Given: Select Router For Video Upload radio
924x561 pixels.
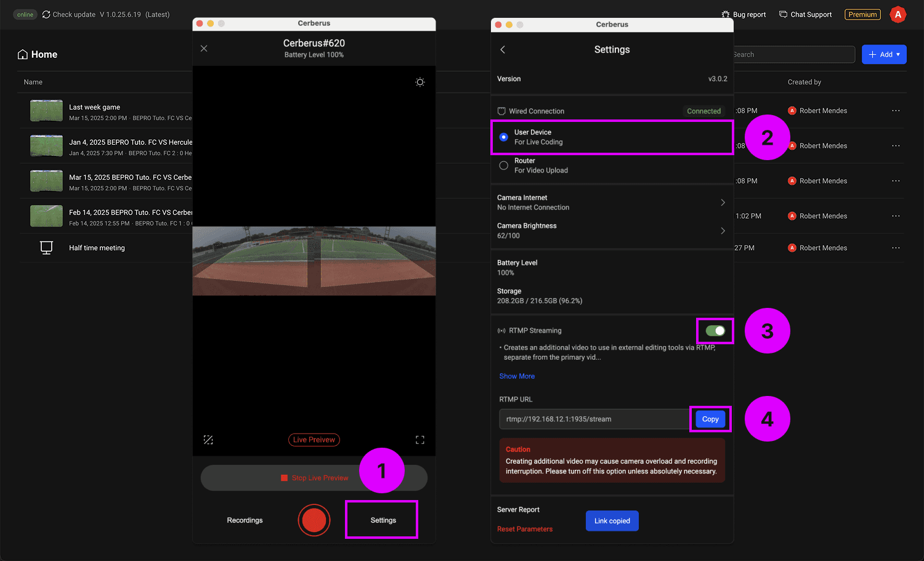Looking at the screenshot, I should pos(504,165).
